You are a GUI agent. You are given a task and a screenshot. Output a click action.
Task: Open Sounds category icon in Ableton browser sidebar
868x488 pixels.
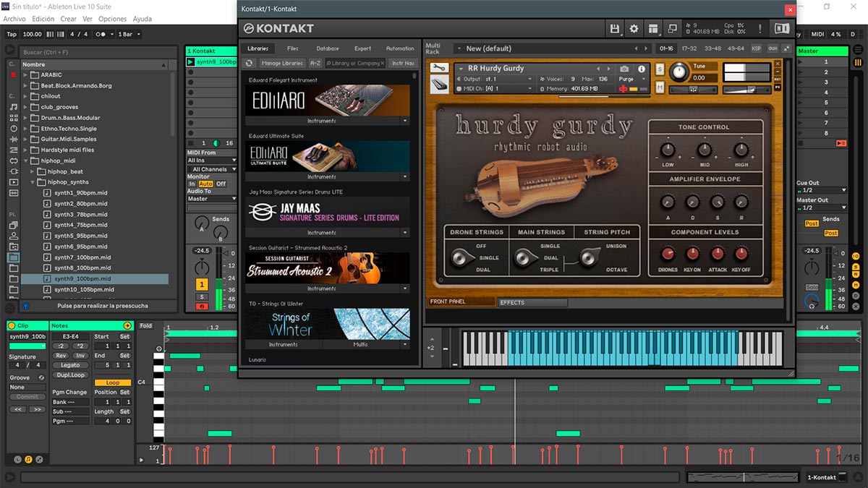click(x=13, y=106)
